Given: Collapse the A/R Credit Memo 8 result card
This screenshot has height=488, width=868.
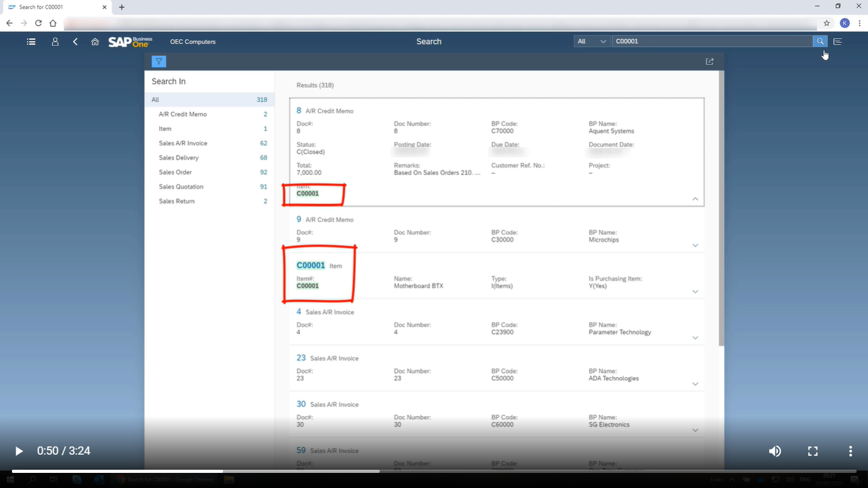Looking at the screenshot, I should click(x=695, y=199).
